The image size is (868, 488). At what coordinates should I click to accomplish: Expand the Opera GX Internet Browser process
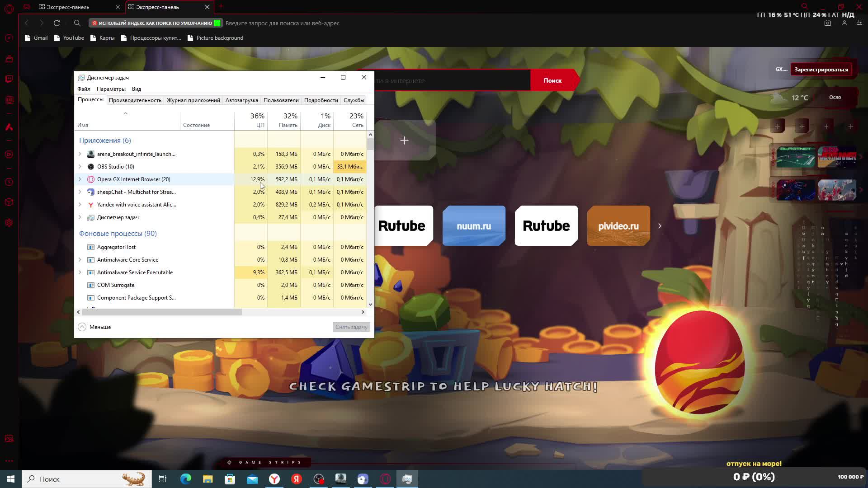[x=80, y=179]
